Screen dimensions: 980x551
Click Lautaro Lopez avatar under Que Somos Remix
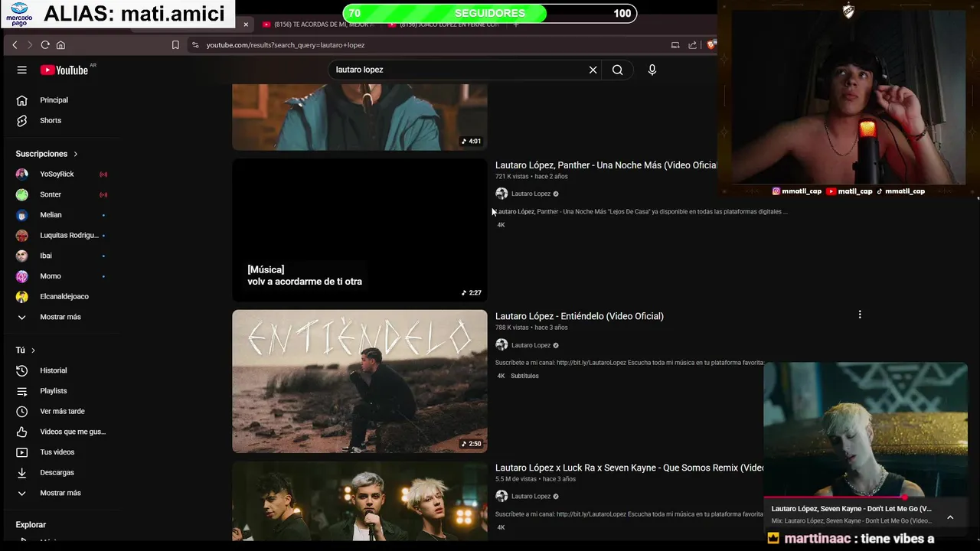[x=501, y=496]
